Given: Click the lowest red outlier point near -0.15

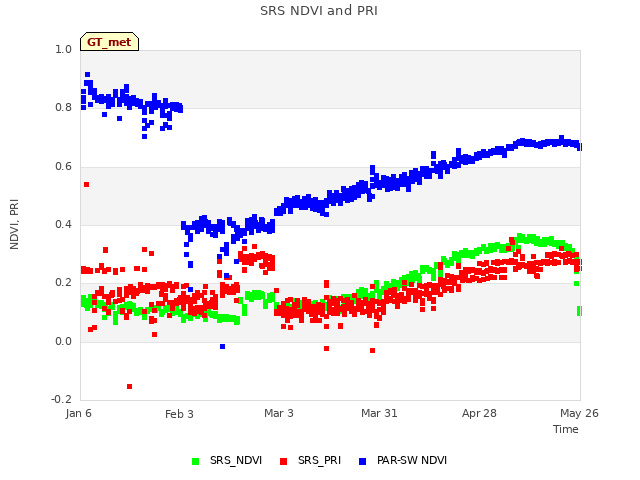Looking at the screenshot, I should [129, 387].
